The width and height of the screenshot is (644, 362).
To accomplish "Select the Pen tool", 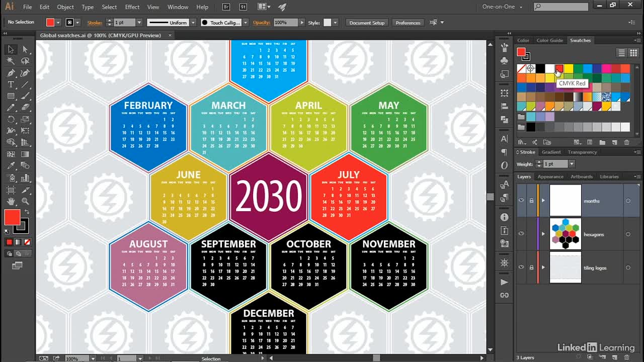I will click(x=11, y=73).
